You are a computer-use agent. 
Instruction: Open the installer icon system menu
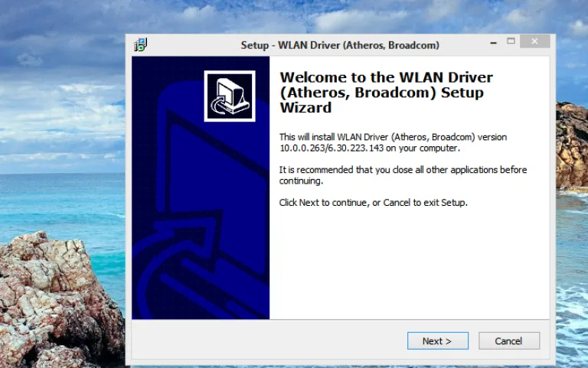tap(141, 44)
